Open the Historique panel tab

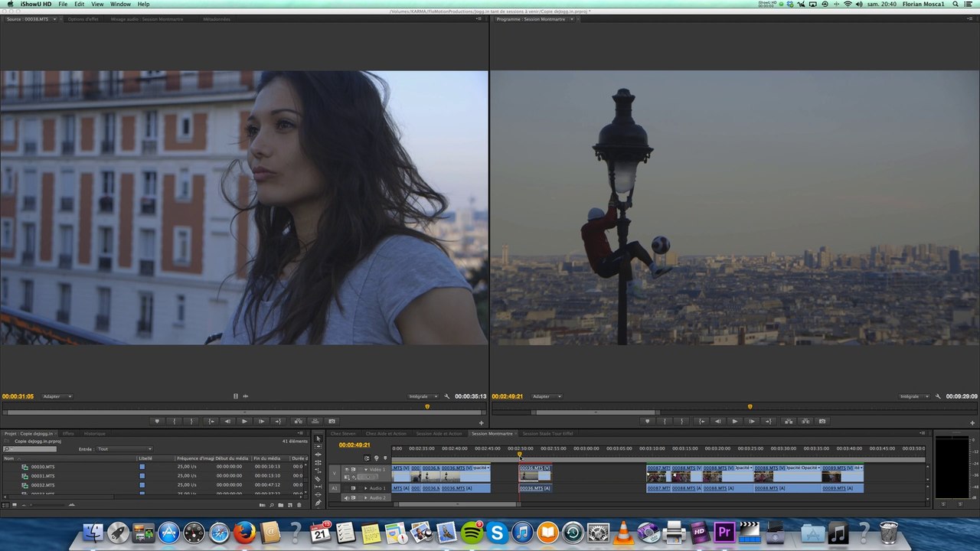pyautogui.click(x=95, y=434)
